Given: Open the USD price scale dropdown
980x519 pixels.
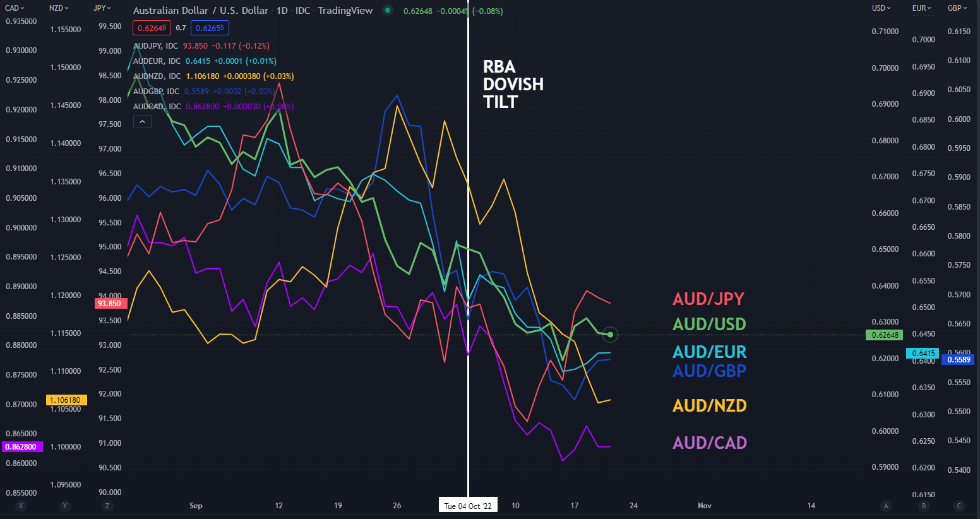Looking at the screenshot, I should click(881, 8).
